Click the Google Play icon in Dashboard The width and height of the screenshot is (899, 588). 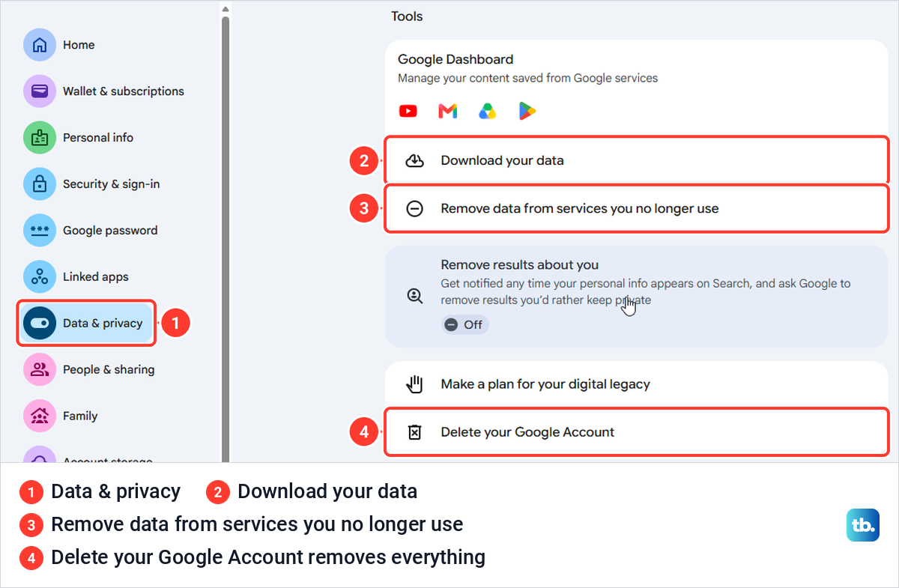point(527,112)
